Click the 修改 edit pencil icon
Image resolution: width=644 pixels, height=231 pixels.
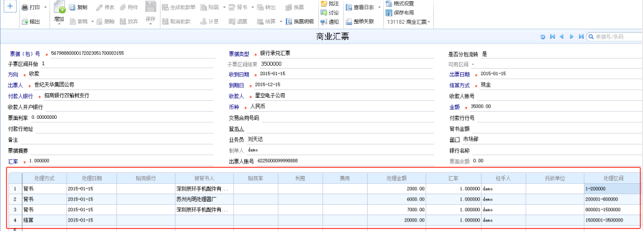tap(99, 7)
